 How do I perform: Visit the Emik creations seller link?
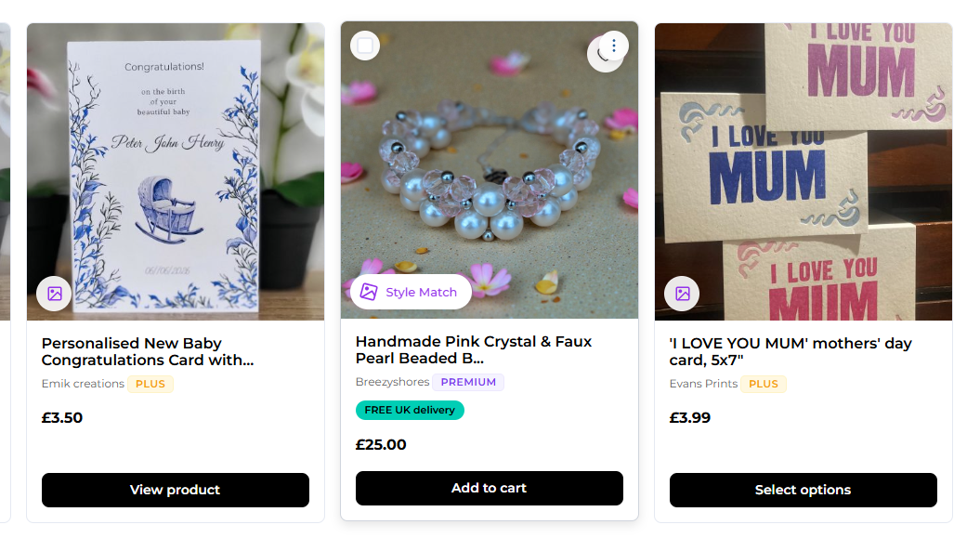pos(83,384)
